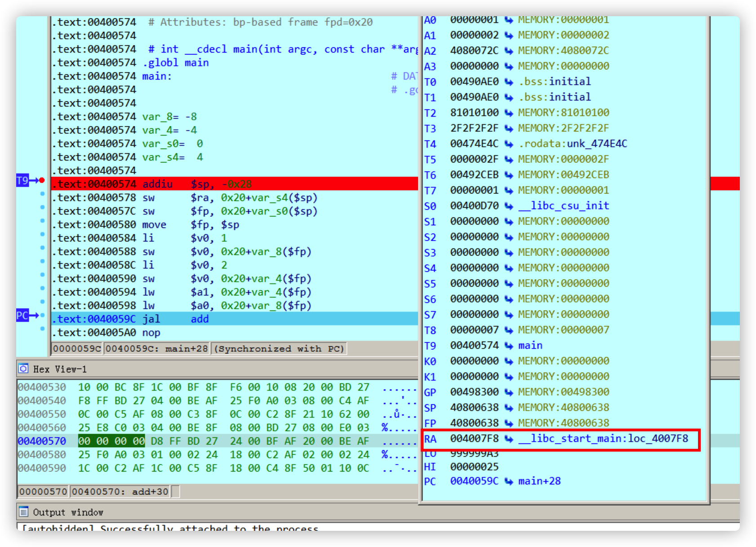Image resolution: width=756 pixels, height=547 pixels.
Task: Click the jump arrow beside register A2
Action: coord(508,51)
